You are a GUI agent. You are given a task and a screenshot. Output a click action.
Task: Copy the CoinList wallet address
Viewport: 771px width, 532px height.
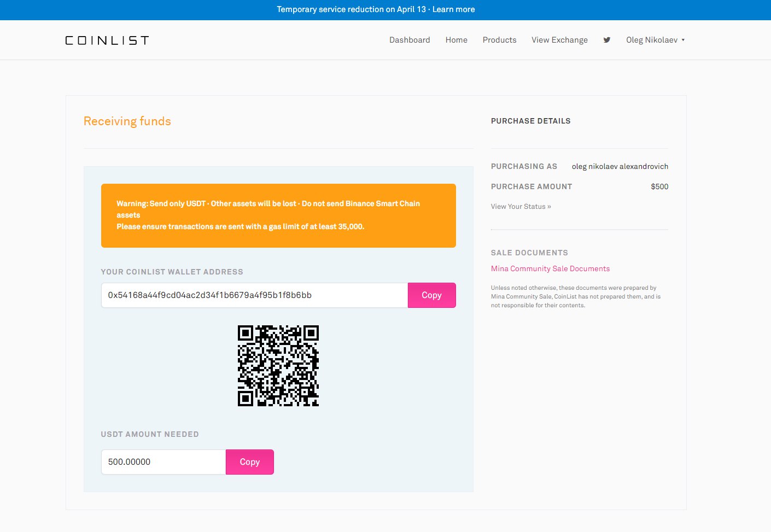[x=431, y=295]
